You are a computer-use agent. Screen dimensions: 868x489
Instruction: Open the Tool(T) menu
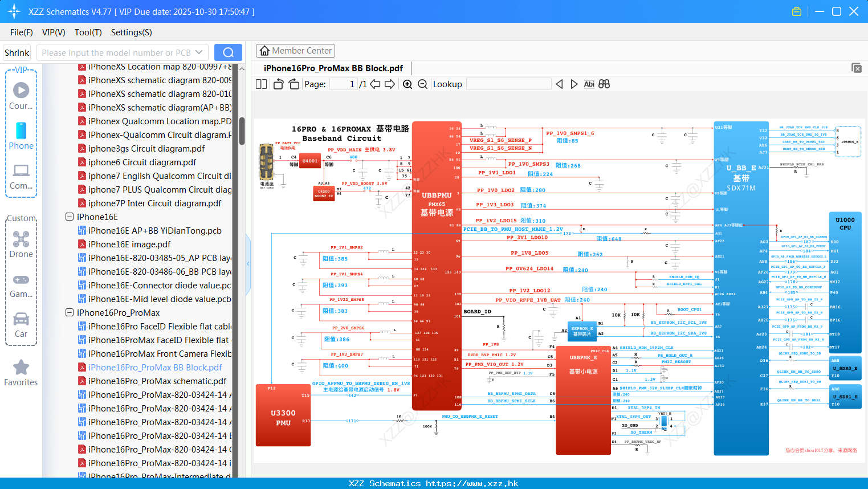[88, 32]
